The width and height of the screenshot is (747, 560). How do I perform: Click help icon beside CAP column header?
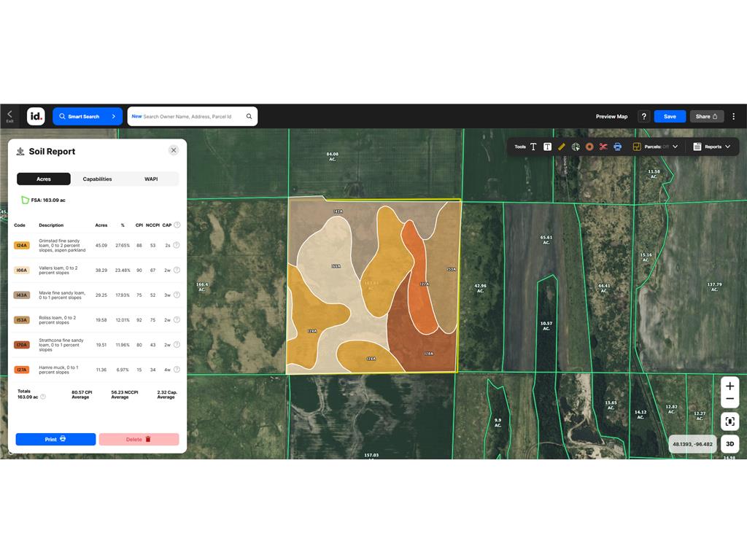pos(177,225)
